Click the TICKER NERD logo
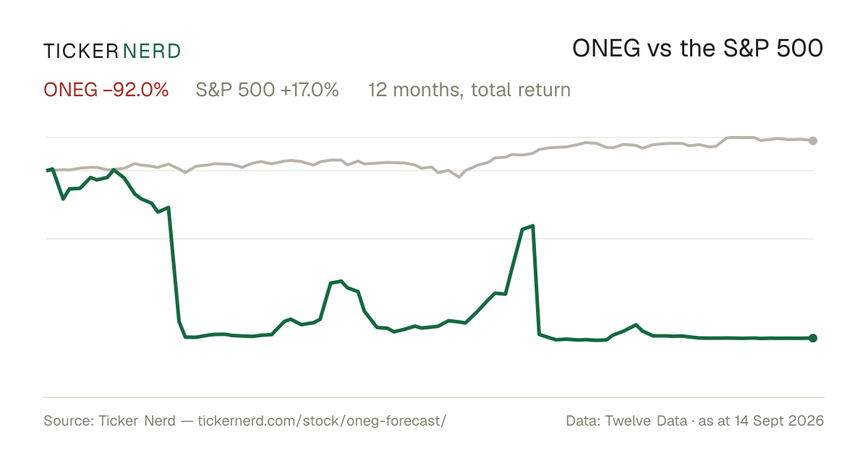The height and width of the screenshot is (456, 868). pyautogui.click(x=112, y=51)
